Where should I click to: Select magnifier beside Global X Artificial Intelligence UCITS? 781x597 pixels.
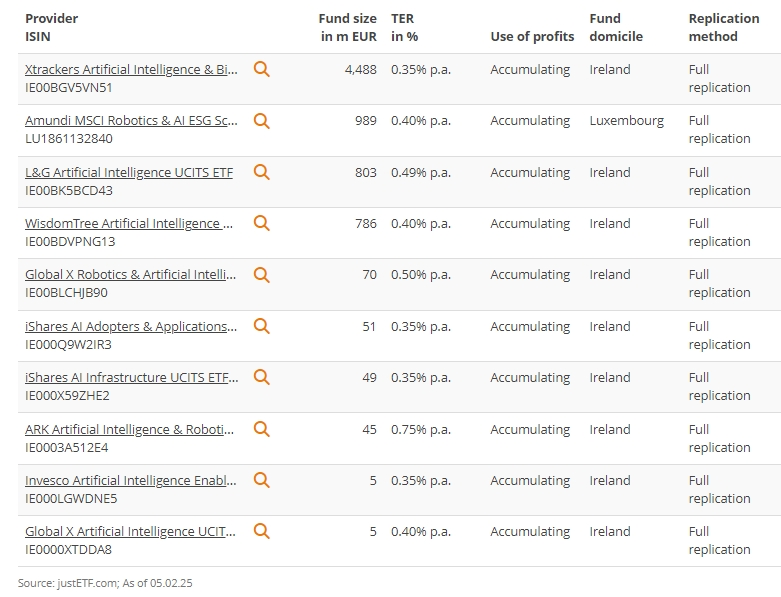[x=261, y=531]
